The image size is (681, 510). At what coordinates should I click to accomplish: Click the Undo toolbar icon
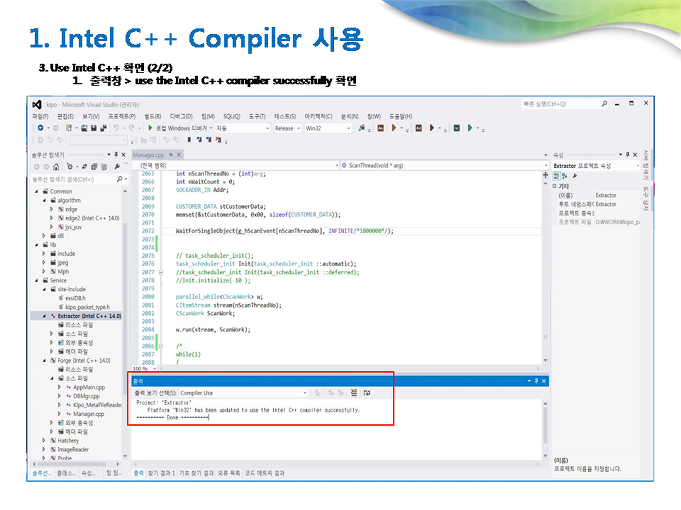coord(116,128)
